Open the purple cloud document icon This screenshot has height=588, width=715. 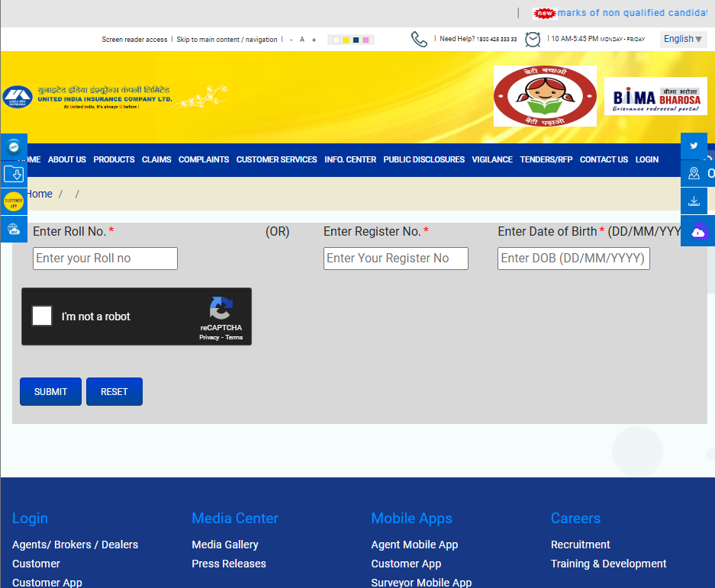(x=698, y=231)
